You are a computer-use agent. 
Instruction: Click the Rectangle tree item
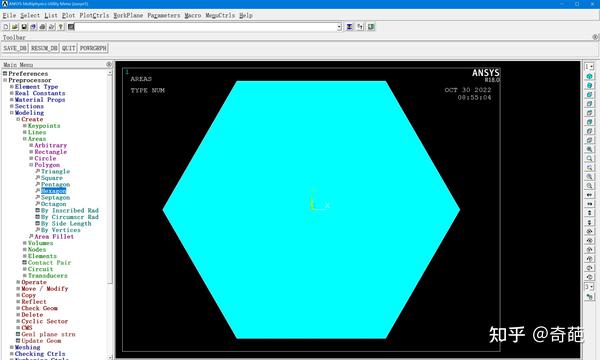click(51, 152)
